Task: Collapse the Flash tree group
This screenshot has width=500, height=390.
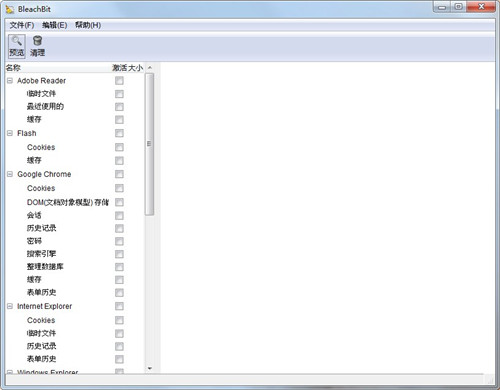Action: click(x=10, y=133)
